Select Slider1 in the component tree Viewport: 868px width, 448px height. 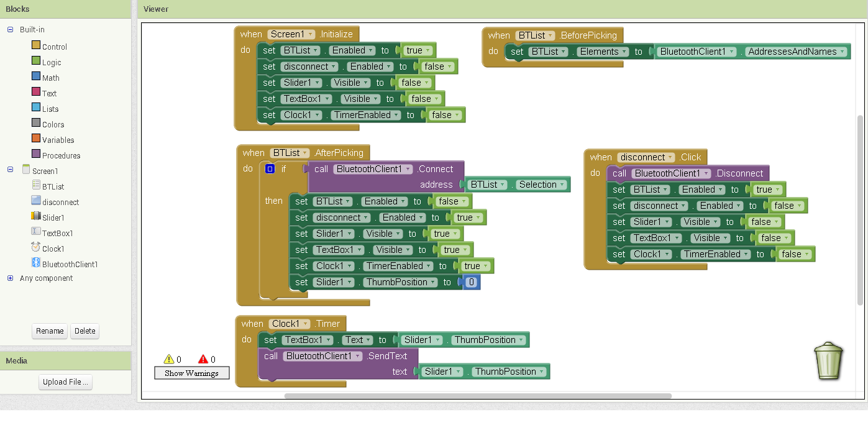pos(53,217)
